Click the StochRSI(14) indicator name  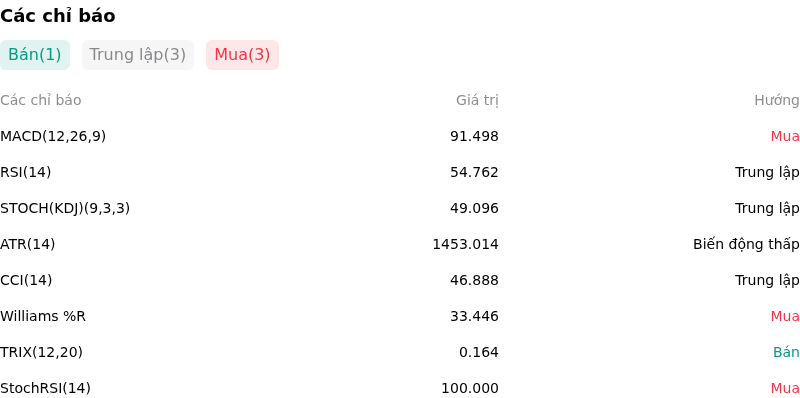click(45, 388)
